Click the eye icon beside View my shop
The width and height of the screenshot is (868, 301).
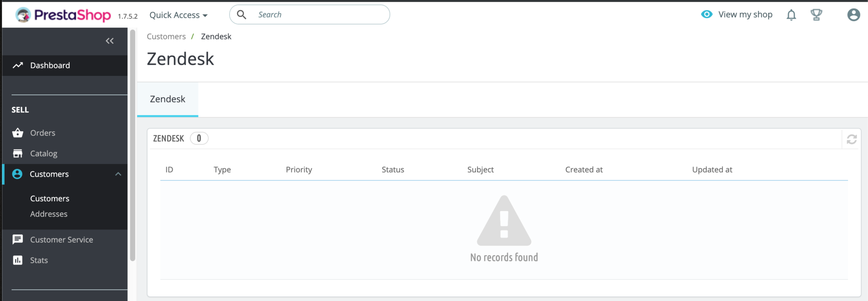pos(707,14)
